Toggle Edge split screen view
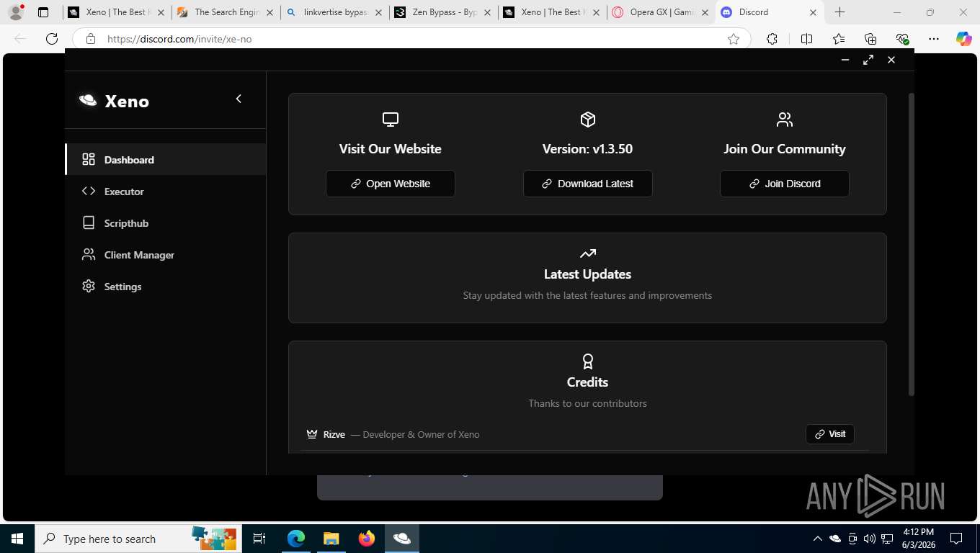This screenshot has width=980, height=553. [x=806, y=39]
